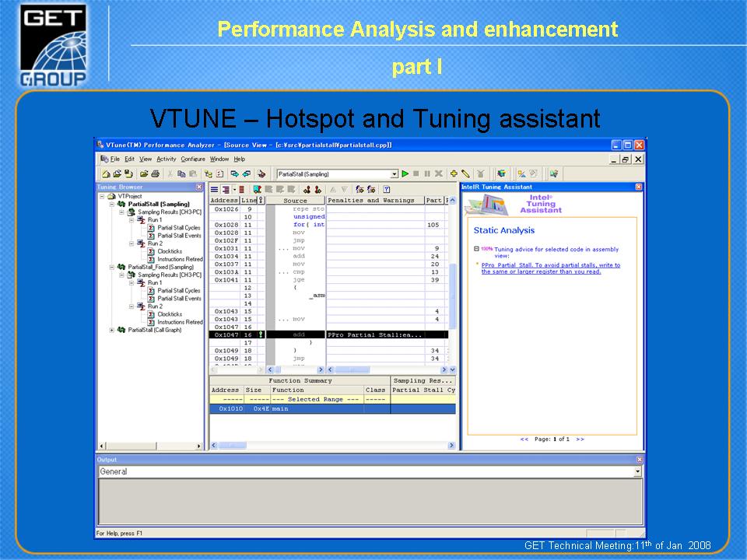Click the yellow plus icon in toolbar
The height and width of the screenshot is (560, 747).
[454, 173]
